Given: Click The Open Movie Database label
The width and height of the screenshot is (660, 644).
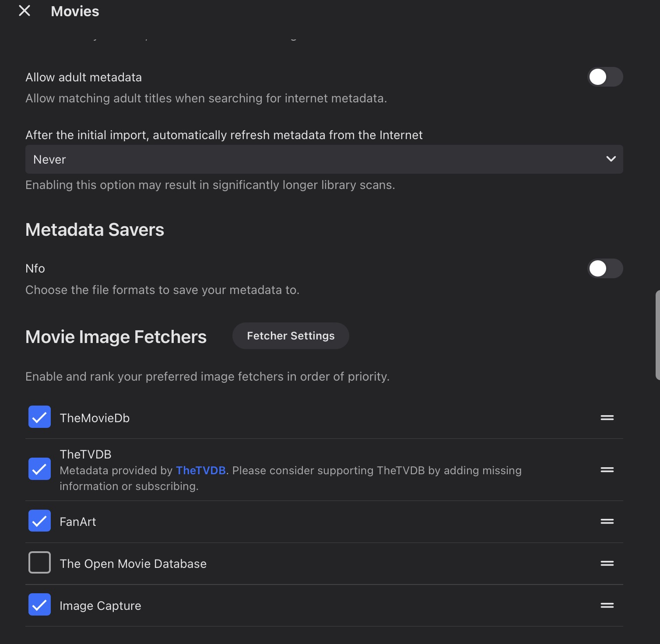Looking at the screenshot, I should (x=133, y=563).
